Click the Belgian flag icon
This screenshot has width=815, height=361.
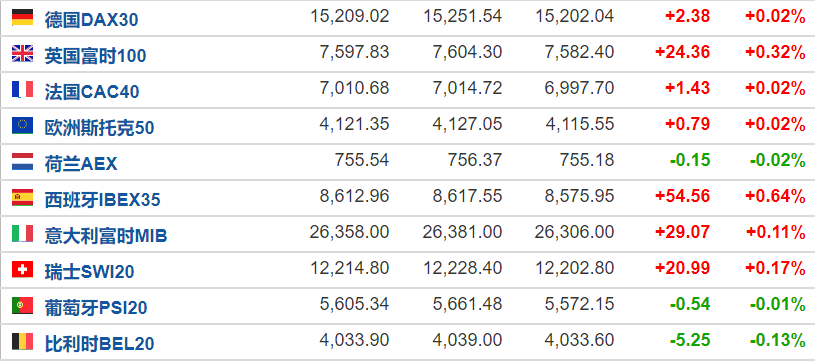pyautogui.click(x=22, y=342)
